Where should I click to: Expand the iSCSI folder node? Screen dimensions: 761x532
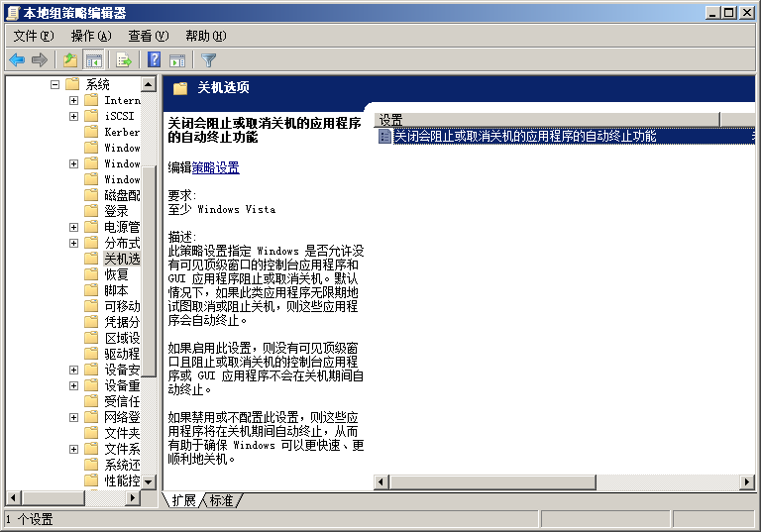coord(74,116)
